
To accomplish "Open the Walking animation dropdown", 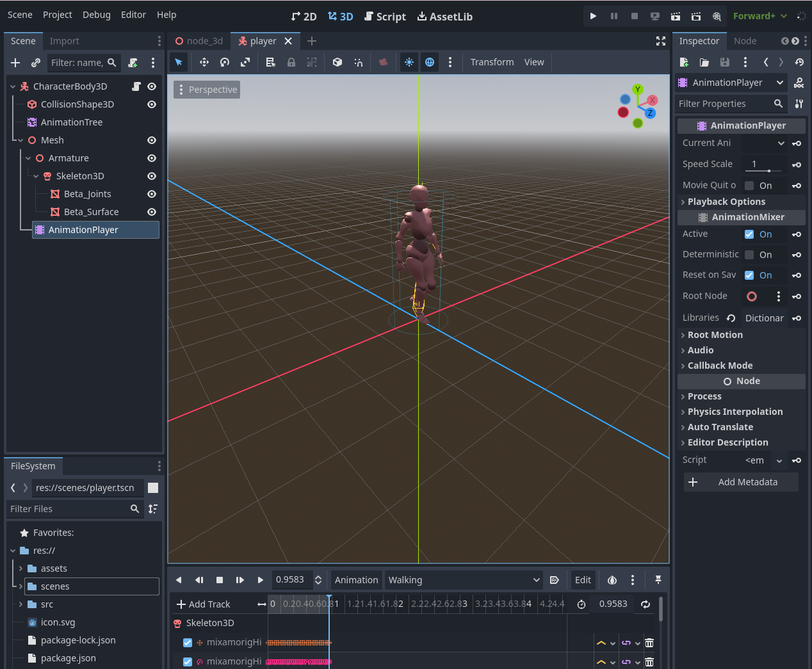I will click(464, 580).
